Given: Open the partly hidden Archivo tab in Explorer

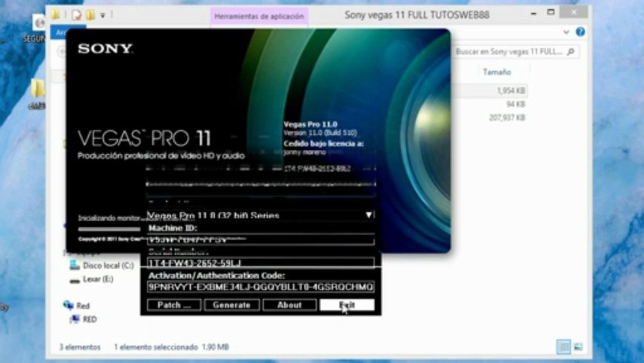Looking at the screenshot, I should 58,32.
